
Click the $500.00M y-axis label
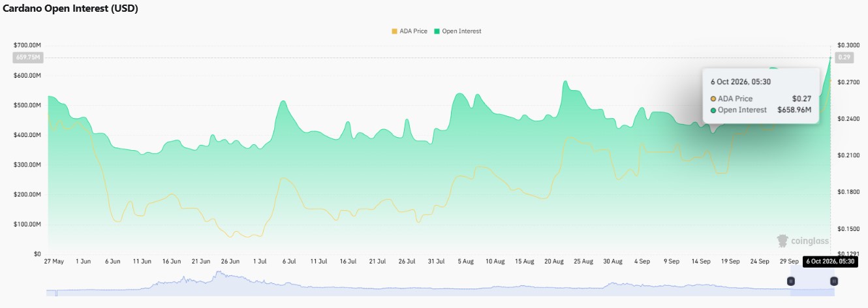point(27,105)
